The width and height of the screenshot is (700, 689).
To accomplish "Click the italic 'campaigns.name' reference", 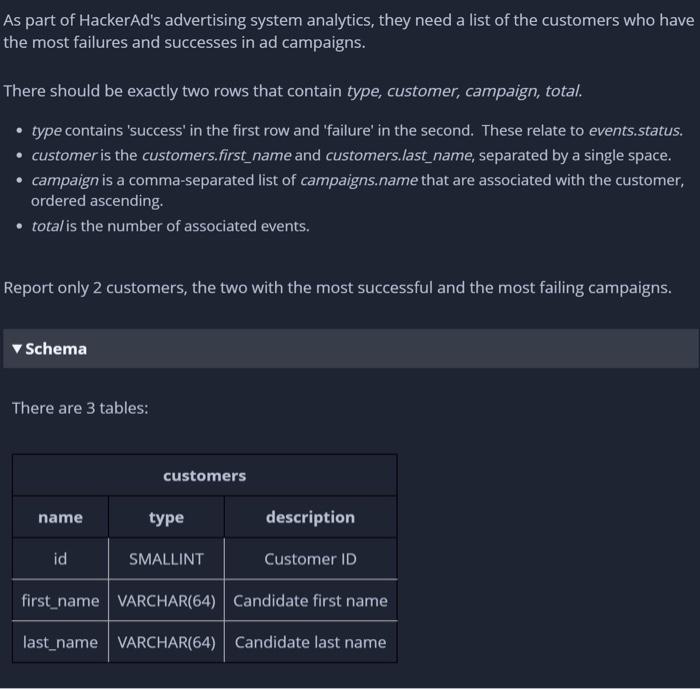I will point(359,180).
